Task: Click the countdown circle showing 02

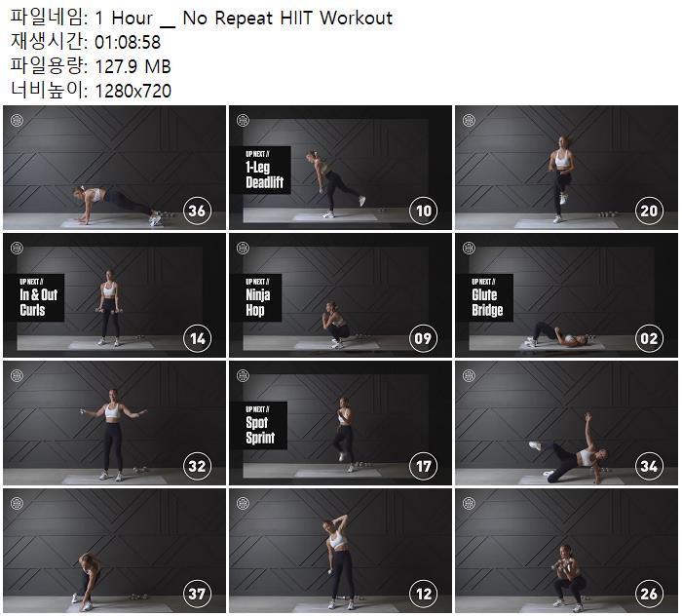Action: click(649, 338)
